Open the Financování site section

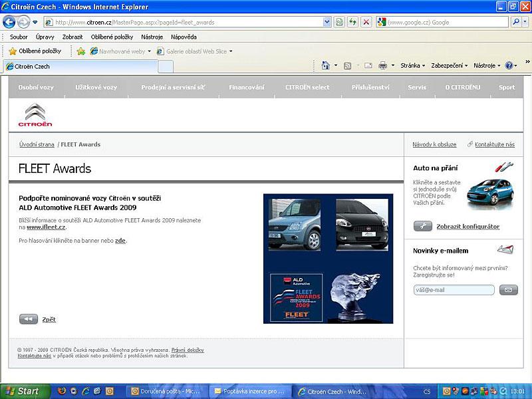(246, 87)
